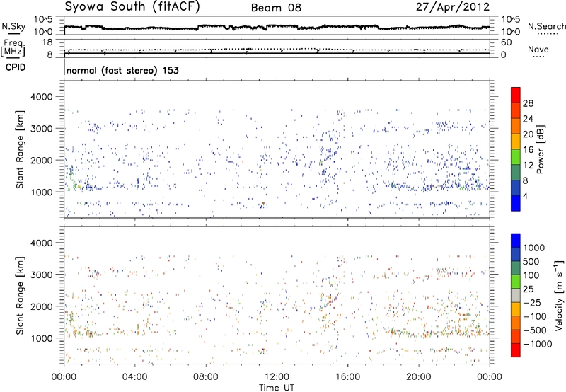Click the '16' power colorbar value
Screen dimensions: 566x392
(x=528, y=150)
